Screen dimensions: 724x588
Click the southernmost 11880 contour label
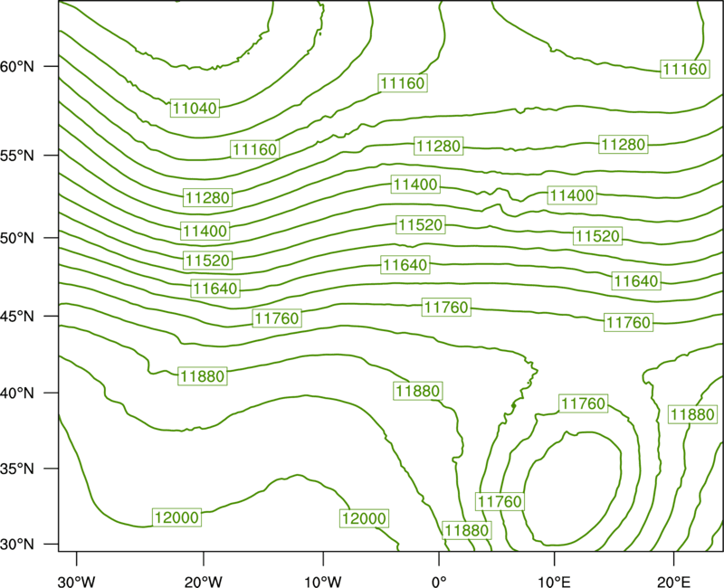[466, 530]
